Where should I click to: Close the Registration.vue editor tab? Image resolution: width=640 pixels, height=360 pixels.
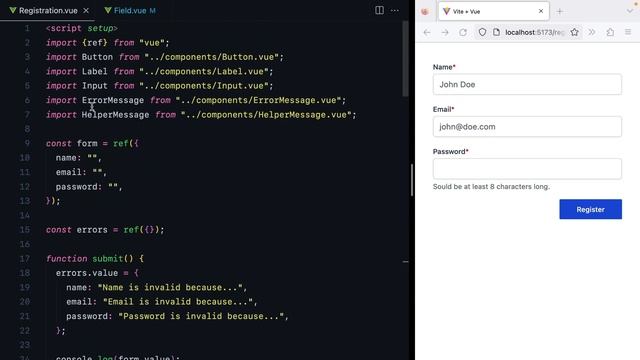pos(86,11)
